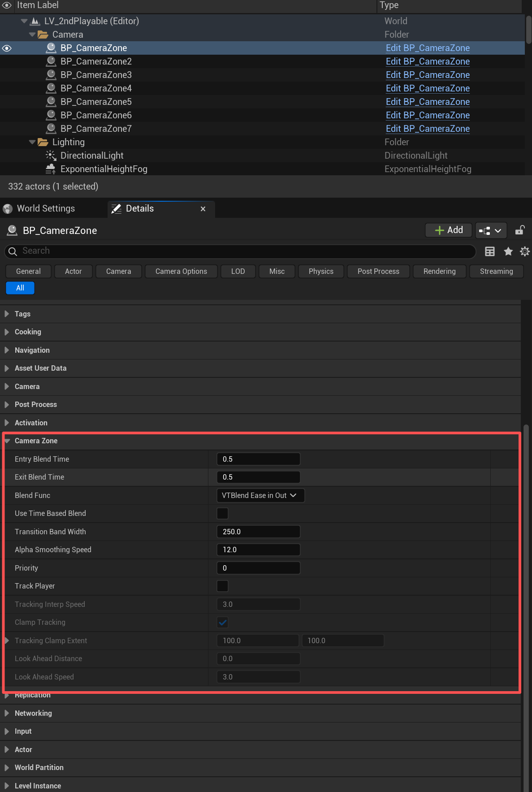Collapse the Lighting folder
This screenshot has height=792, width=532.
click(x=32, y=142)
